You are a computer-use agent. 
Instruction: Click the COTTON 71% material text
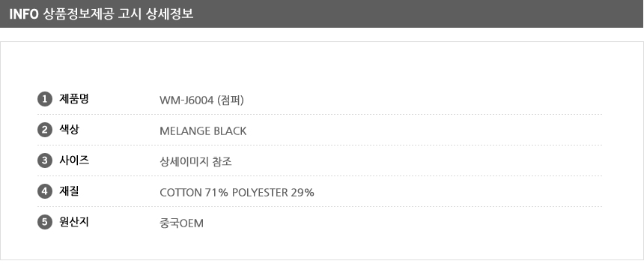(193, 193)
